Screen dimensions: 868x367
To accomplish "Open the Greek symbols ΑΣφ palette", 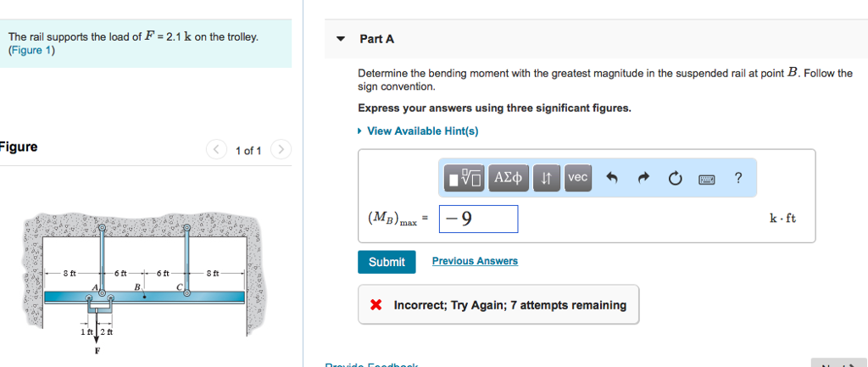I will [509, 178].
